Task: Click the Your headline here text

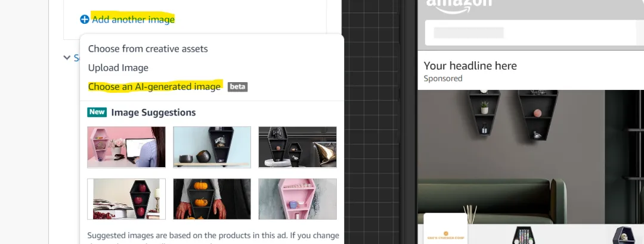Action: coord(470,65)
